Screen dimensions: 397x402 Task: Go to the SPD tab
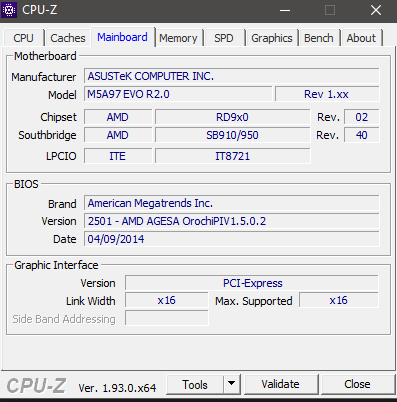coord(224,38)
